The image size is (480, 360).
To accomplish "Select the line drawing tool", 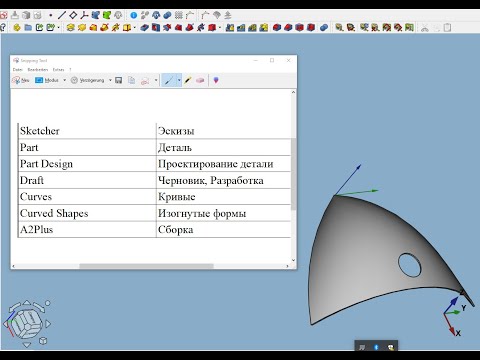I will point(62,15).
